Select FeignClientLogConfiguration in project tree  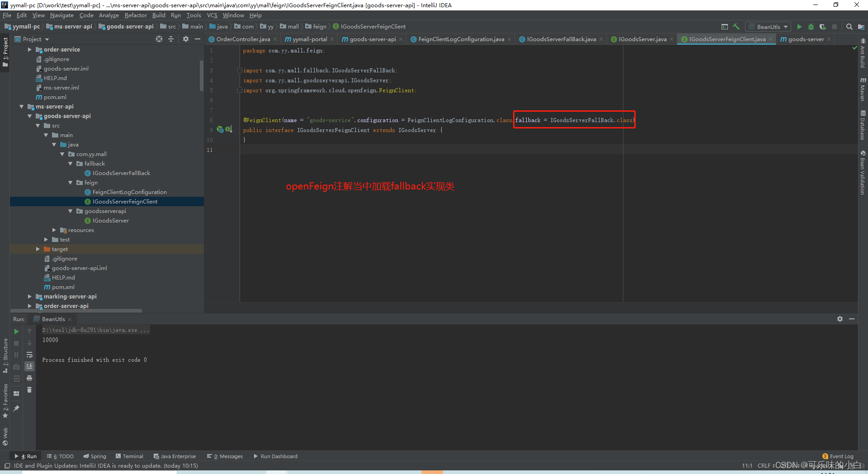(x=129, y=192)
